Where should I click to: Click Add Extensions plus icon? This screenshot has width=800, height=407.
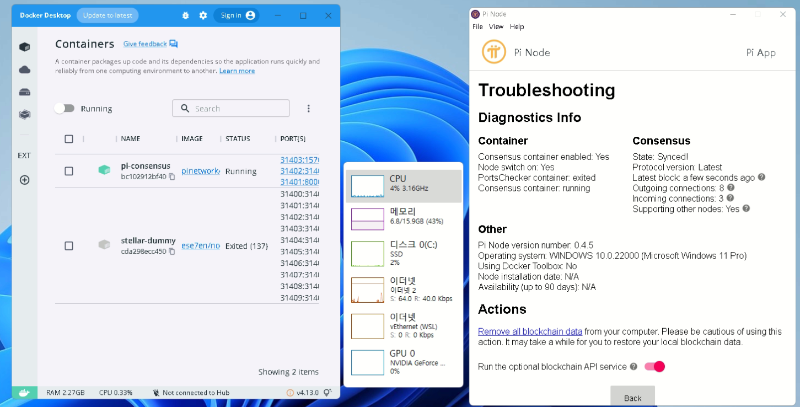click(24, 180)
